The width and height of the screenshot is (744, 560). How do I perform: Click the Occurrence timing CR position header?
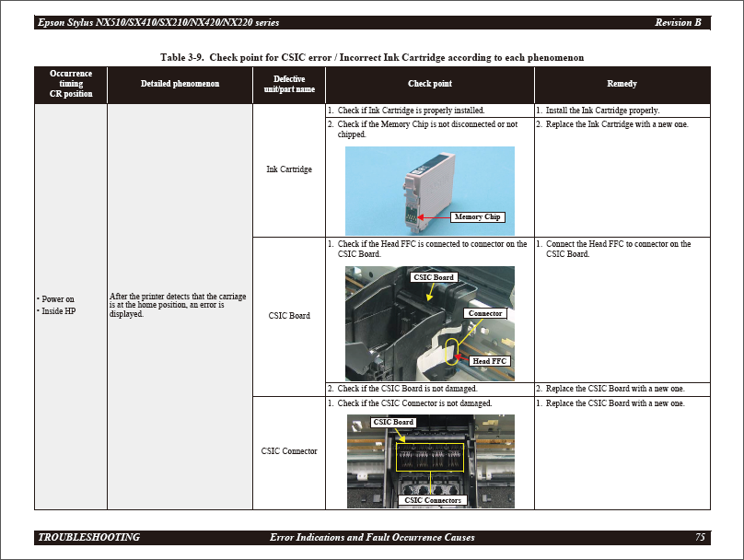71,84
